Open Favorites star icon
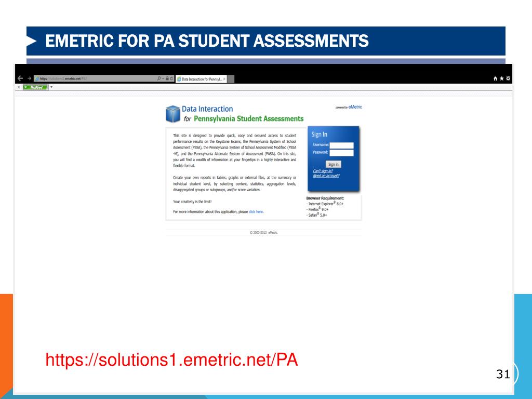This screenshot has width=532, height=399. (501, 78)
